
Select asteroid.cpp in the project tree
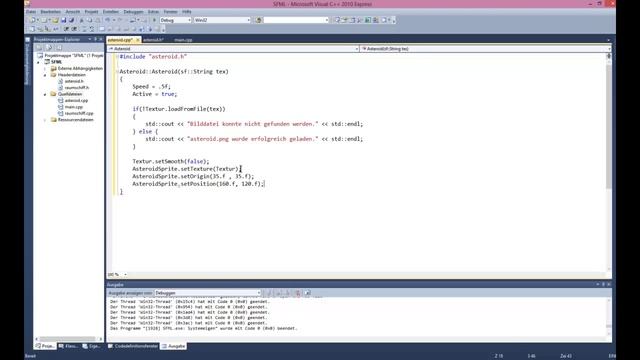click(76, 100)
